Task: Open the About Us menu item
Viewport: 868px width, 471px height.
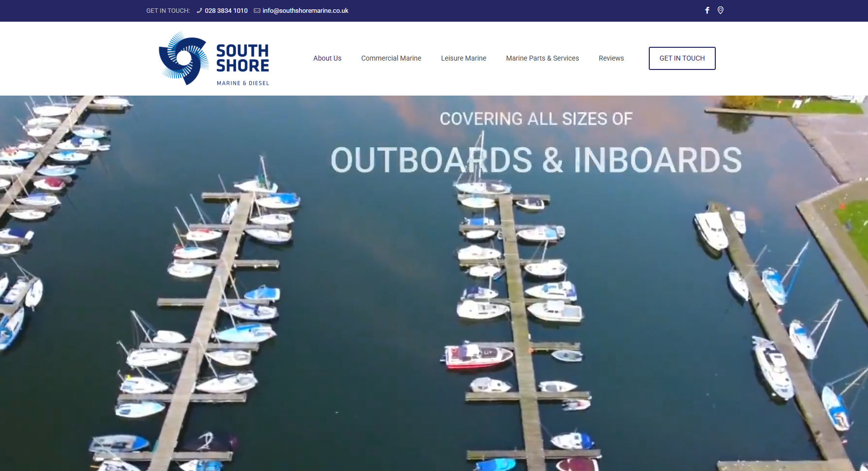Action: [327, 58]
